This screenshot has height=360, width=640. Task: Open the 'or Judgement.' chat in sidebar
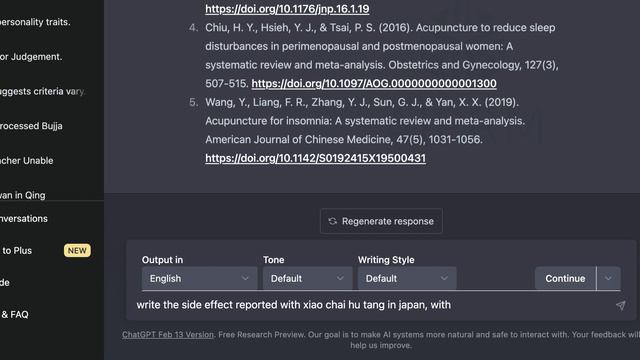click(x=31, y=57)
